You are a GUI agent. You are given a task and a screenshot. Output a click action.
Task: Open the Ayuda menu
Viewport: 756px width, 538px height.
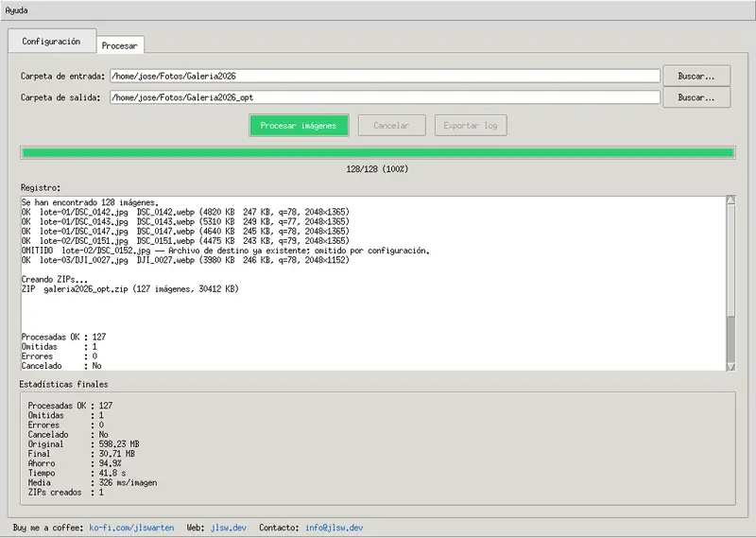pyautogui.click(x=16, y=10)
